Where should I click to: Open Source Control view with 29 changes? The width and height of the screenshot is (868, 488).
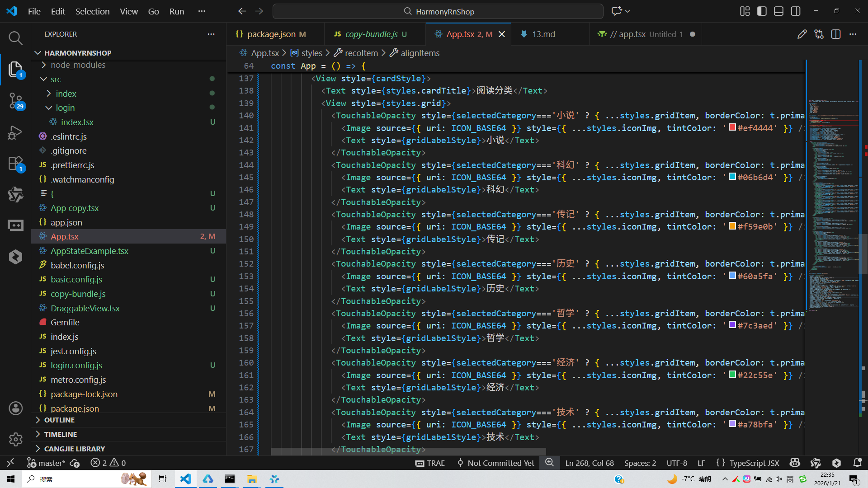(x=15, y=100)
